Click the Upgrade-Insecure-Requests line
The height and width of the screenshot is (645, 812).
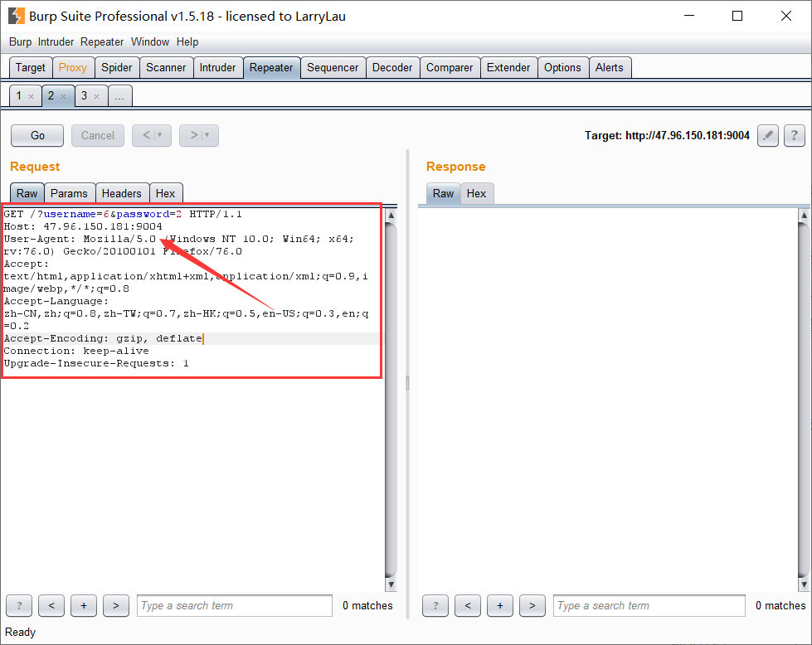(x=96, y=363)
